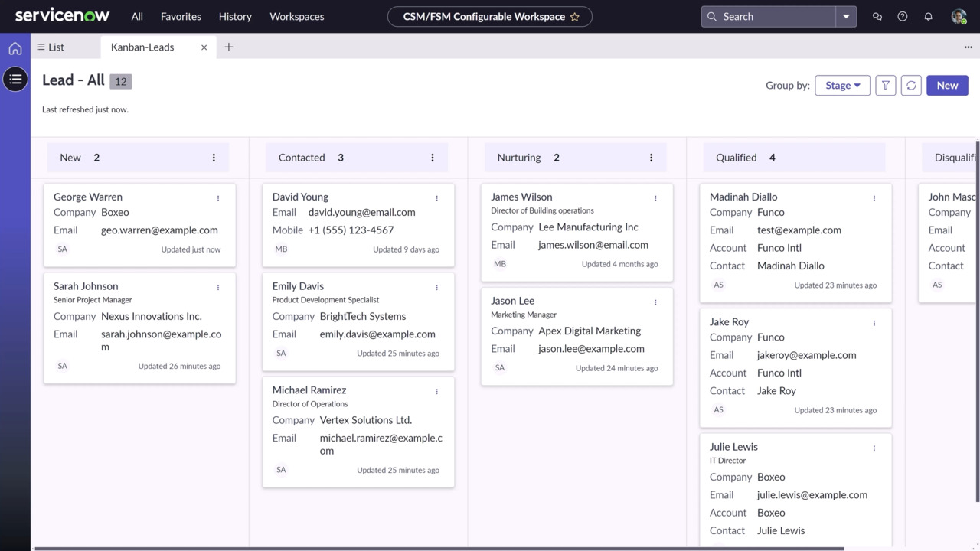Create a new lead with the New button
The image size is (980, 551).
(947, 85)
